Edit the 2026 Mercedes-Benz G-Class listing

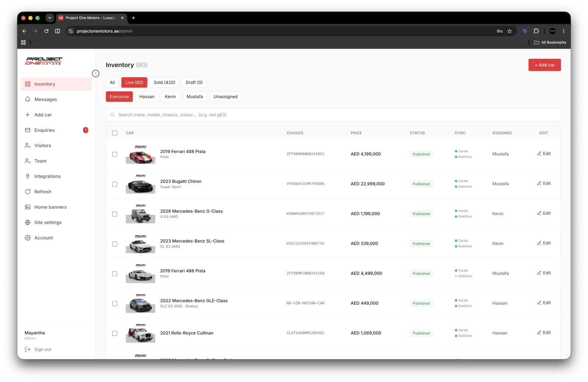[x=544, y=213]
